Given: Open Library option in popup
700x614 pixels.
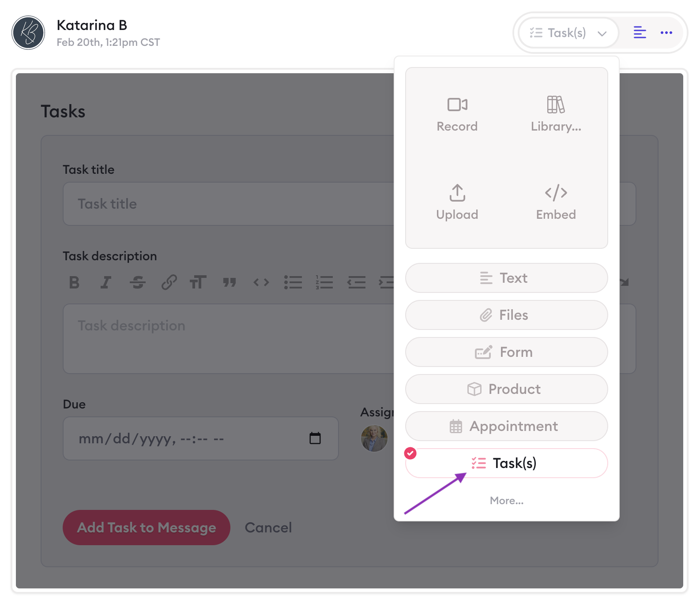Looking at the screenshot, I should point(556,114).
